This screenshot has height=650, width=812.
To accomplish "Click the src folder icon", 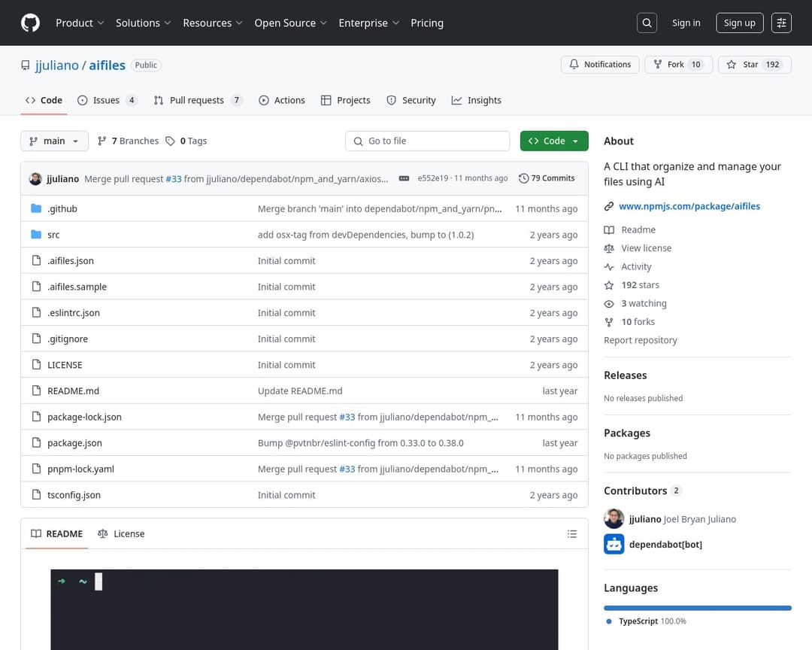I will point(36,234).
